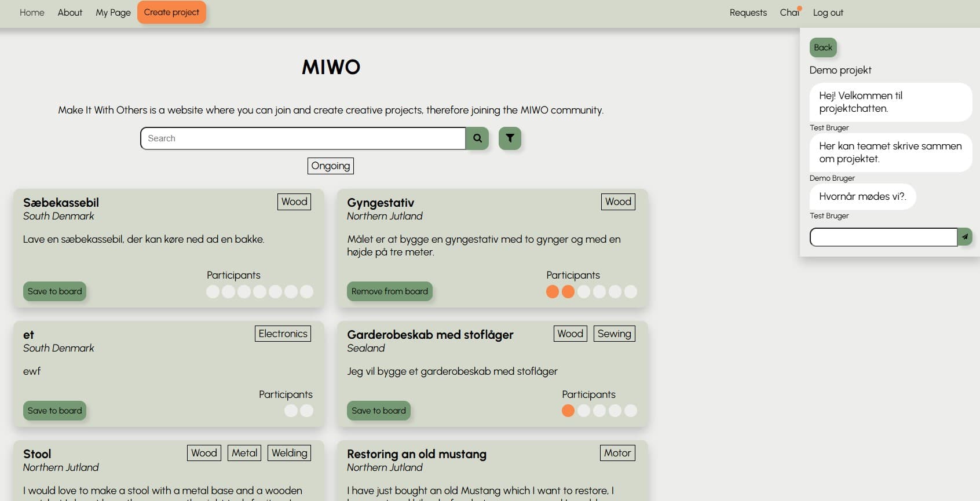
Task: Click orange participant dot on Garderobeskab card
Action: 568,411
